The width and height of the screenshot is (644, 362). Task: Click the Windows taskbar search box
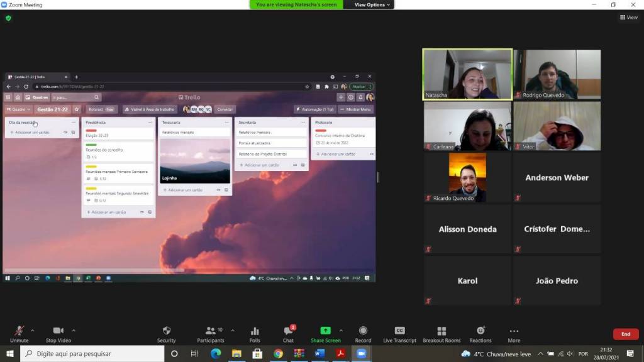(x=93, y=354)
